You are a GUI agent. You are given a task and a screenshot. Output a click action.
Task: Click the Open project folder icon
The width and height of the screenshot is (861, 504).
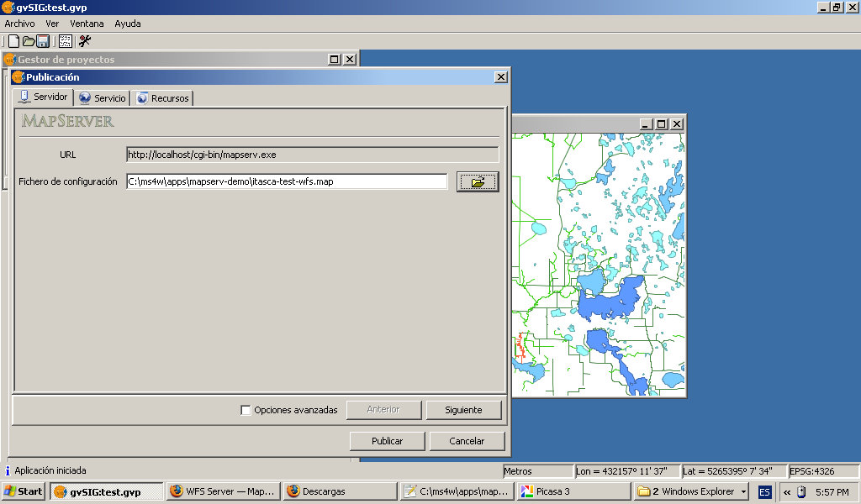click(29, 41)
